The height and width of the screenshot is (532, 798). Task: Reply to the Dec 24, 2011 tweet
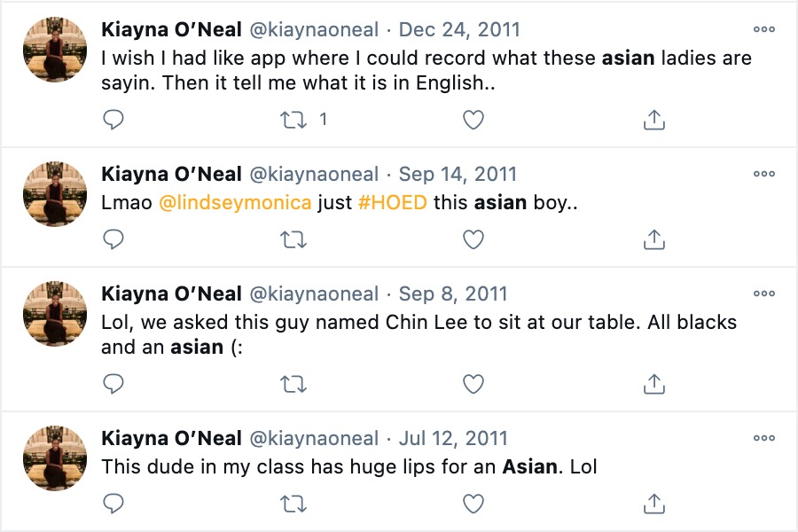coord(113,120)
